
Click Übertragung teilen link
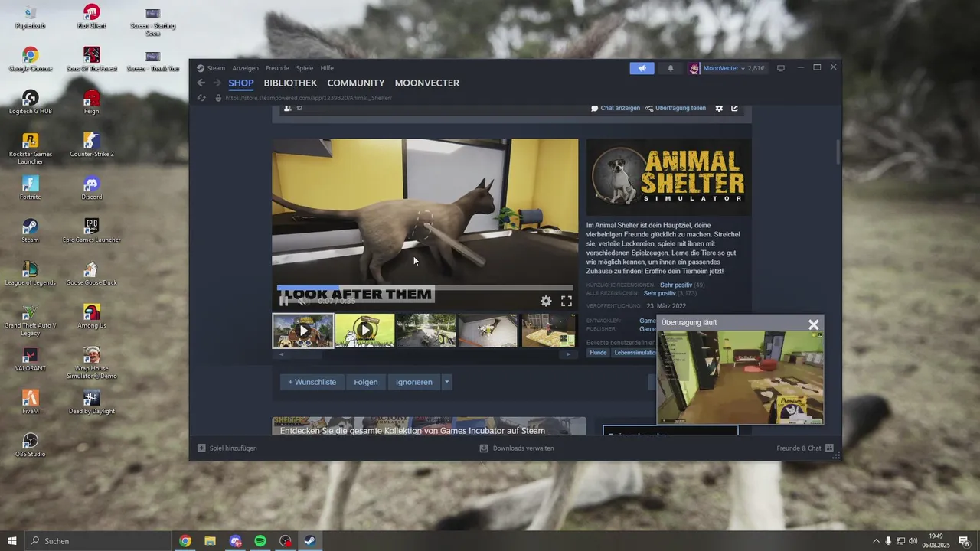675,109
